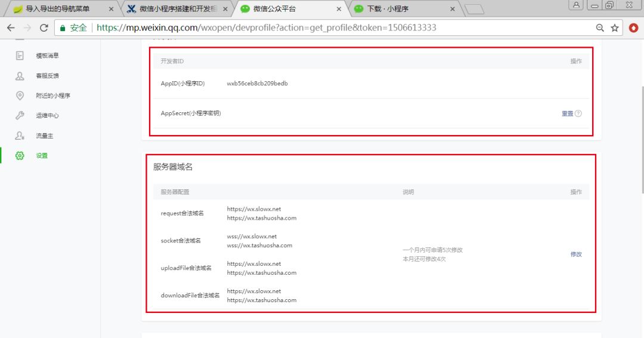Click the AppSecret(小程序密钥) label
Screen dimensions: 644x338
pos(191,113)
